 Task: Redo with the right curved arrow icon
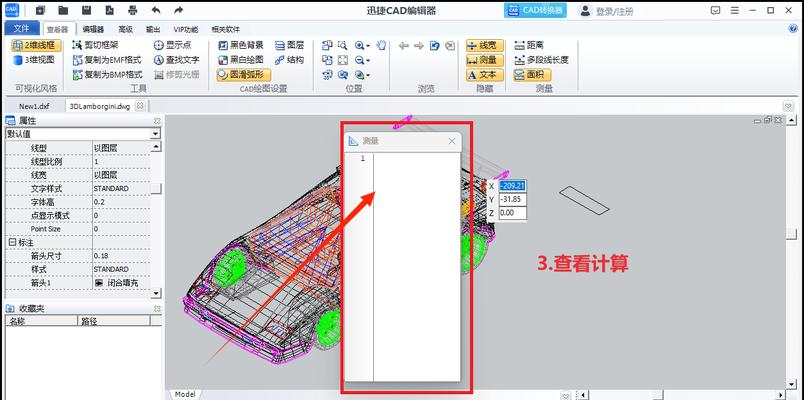(x=178, y=10)
